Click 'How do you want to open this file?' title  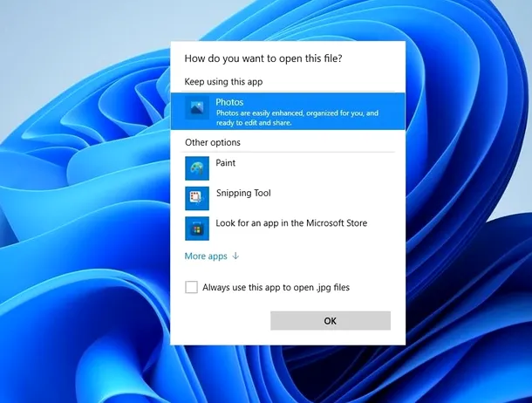[x=263, y=58]
